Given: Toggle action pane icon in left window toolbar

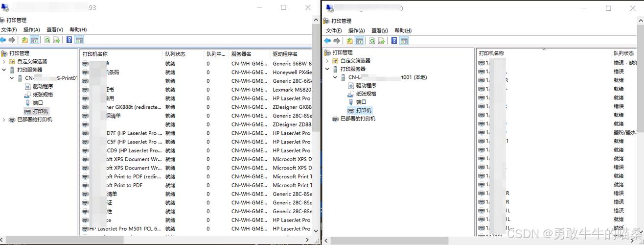Looking at the screenshot, I should [x=79, y=40].
